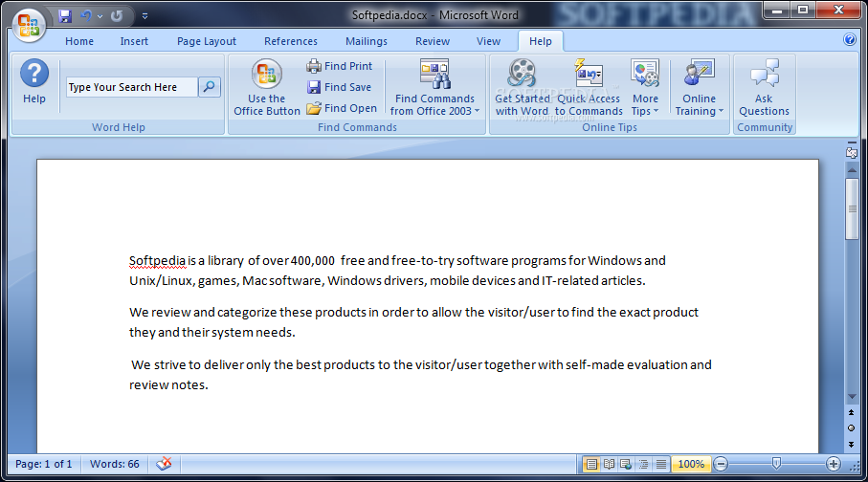
Task: Switch to the Home tab
Action: pyautogui.click(x=79, y=41)
